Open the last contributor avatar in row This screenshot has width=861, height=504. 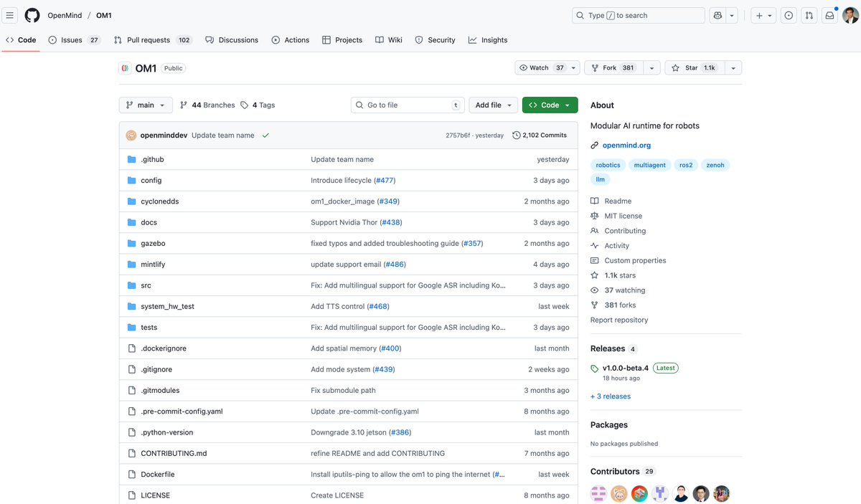point(722,493)
